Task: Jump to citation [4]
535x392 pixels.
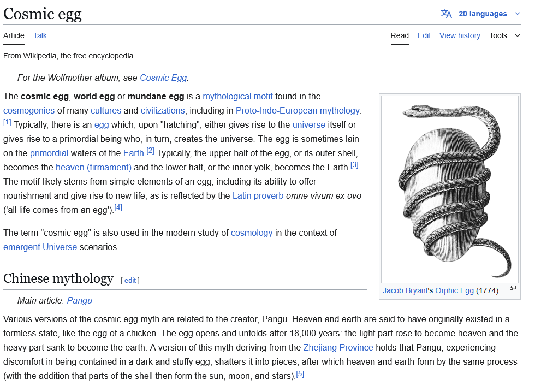Action: (x=118, y=207)
